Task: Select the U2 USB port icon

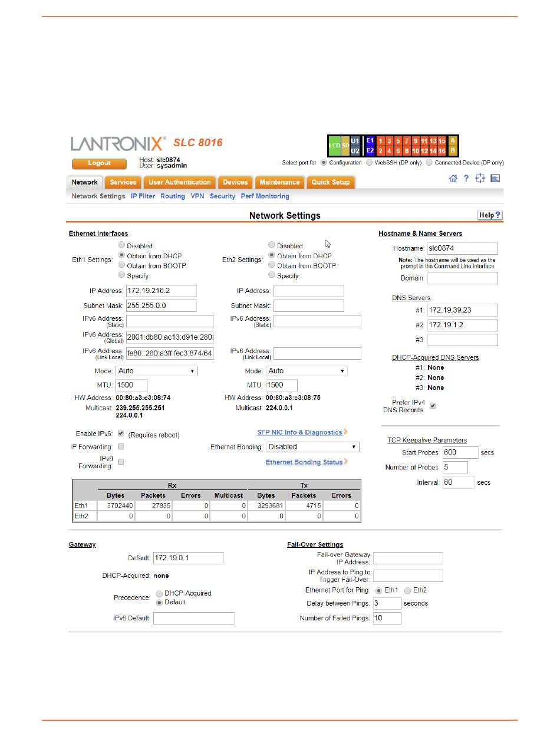Action: point(355,150)
